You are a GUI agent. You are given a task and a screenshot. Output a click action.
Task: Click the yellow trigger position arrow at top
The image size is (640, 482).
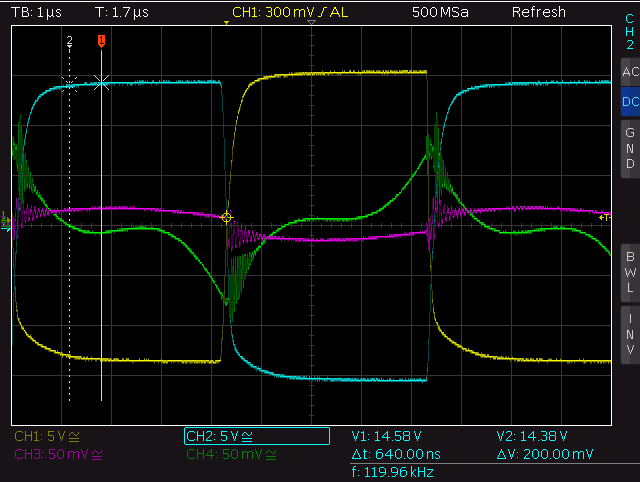click(x=227, y=23)
